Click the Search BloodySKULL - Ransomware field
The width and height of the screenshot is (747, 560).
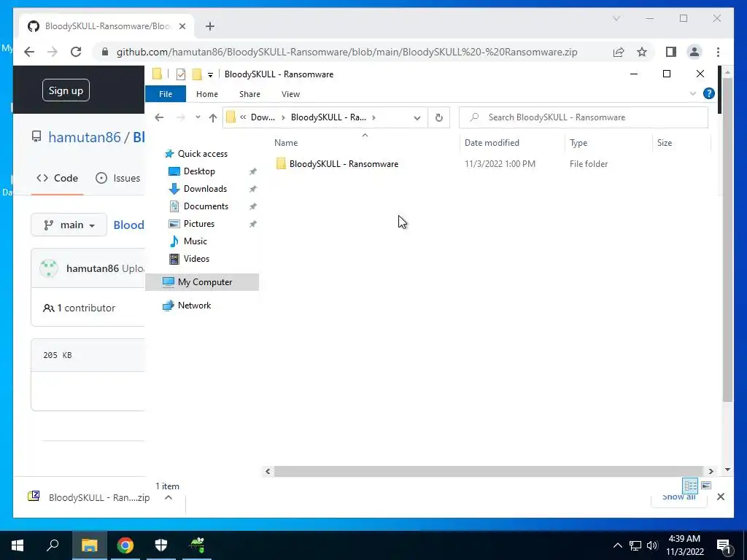click(x=583, y=117)
